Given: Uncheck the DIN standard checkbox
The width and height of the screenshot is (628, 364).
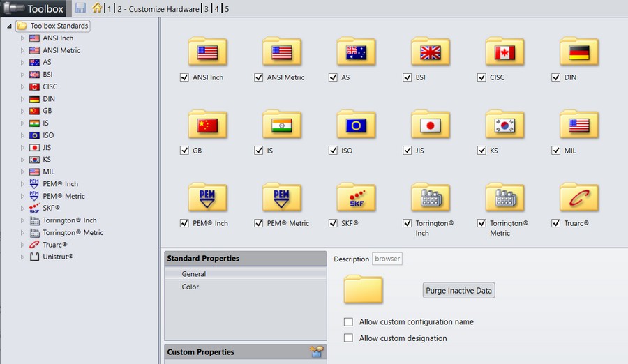Looking at the screenshot, I should [556, 77].
